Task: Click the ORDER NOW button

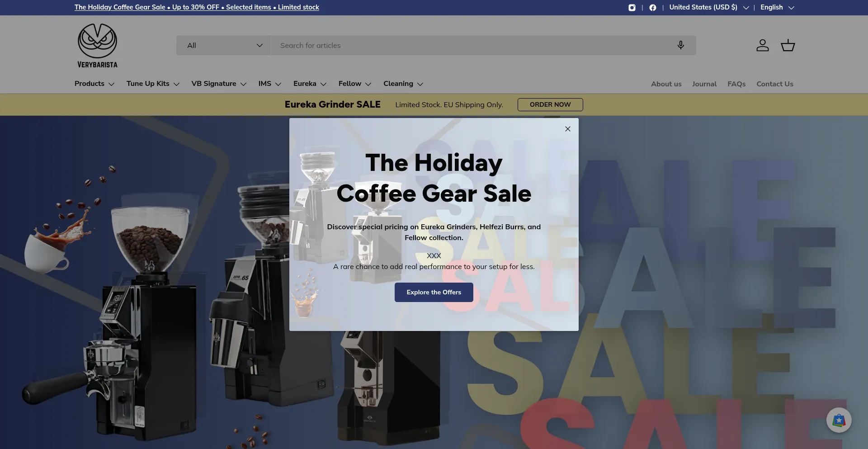Action: (550, 104)
